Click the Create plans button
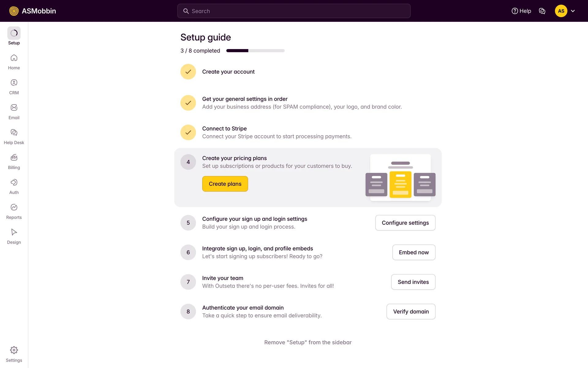Screen dimensions: 588x368 pyautogui.click(x=225, y=184)
